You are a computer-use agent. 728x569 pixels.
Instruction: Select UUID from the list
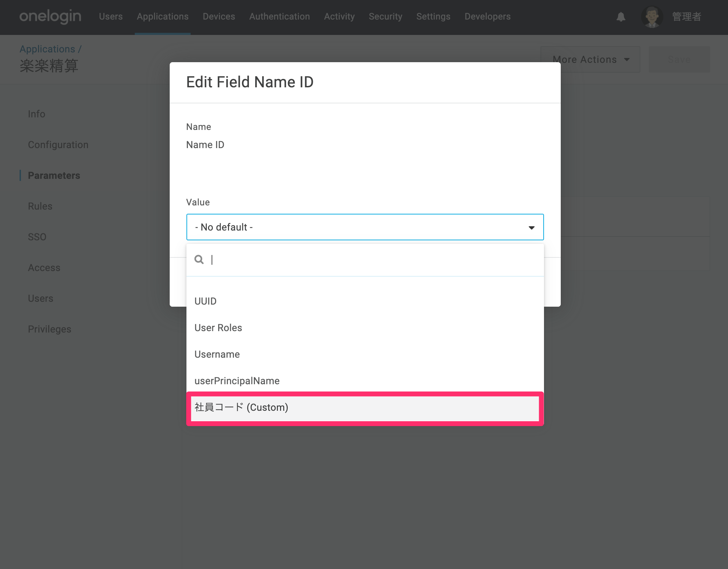click(x=365, y=301)
